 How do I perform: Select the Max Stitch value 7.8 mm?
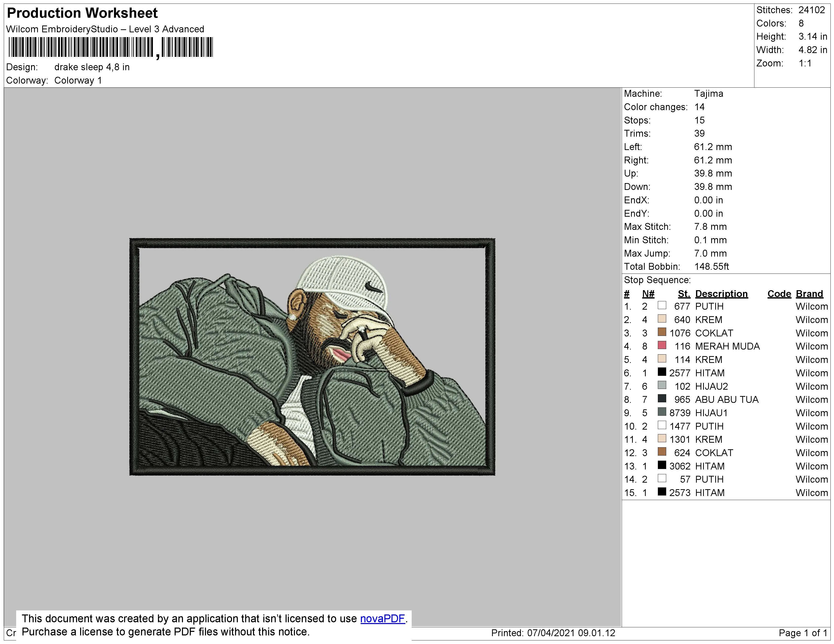click(710, 227)
